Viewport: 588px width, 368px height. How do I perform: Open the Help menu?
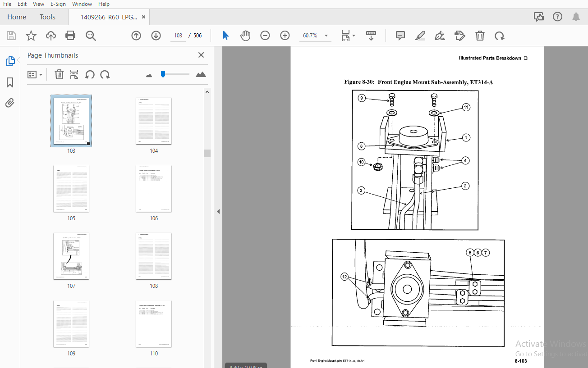pyautogui.click(x=104, y=4)
